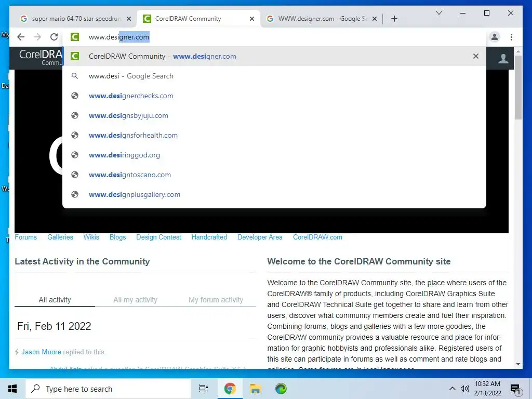532x399 pixels.
Task: Switch to super mario 64 speedrun tab
Action: click(x=75, y=19)
